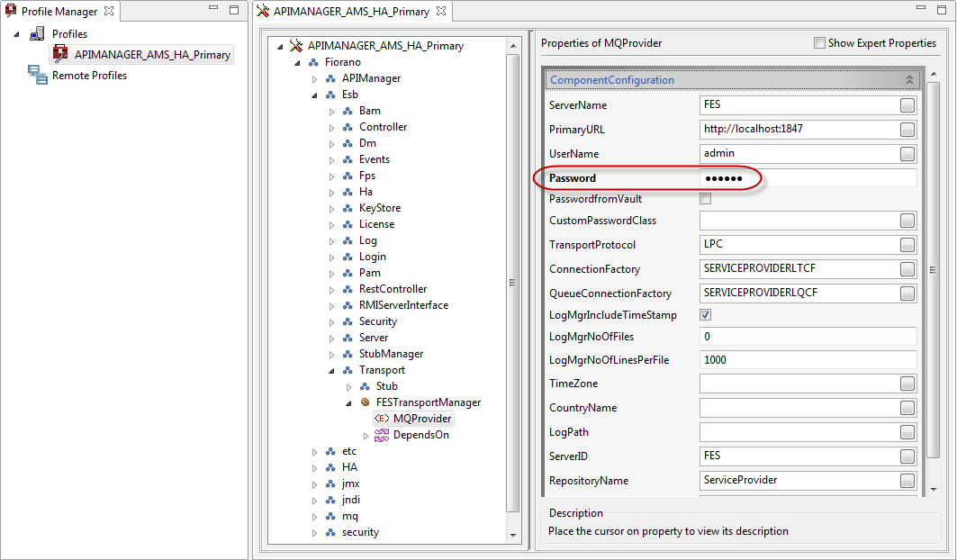This screenshot has height=560, width=957.
Task: Toggle the box beside ConnectionFactory field
Action: click(907, 268)
